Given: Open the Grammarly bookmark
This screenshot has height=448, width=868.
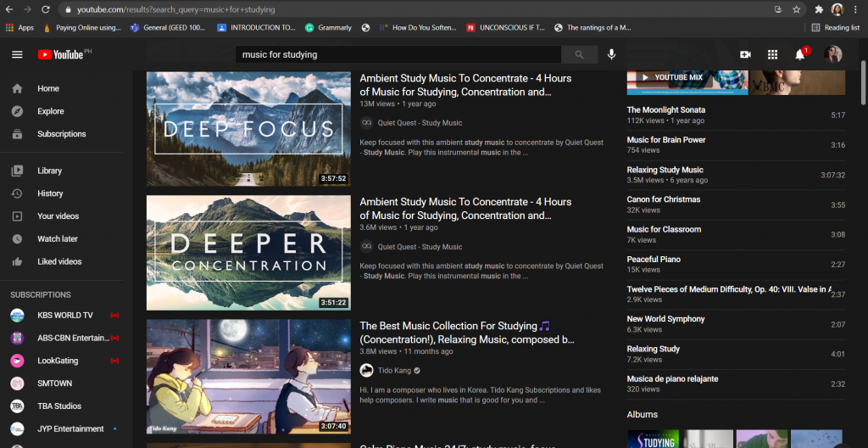Looking at the screenshot, I should pyautogui.click(x=328, y=27).
